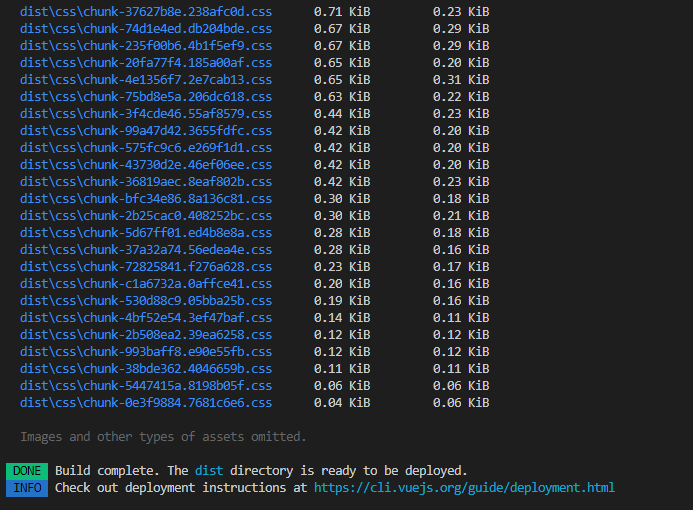Click the green DONE status badge
This screenshot has width=693, height=510.
tap(27, 471)
